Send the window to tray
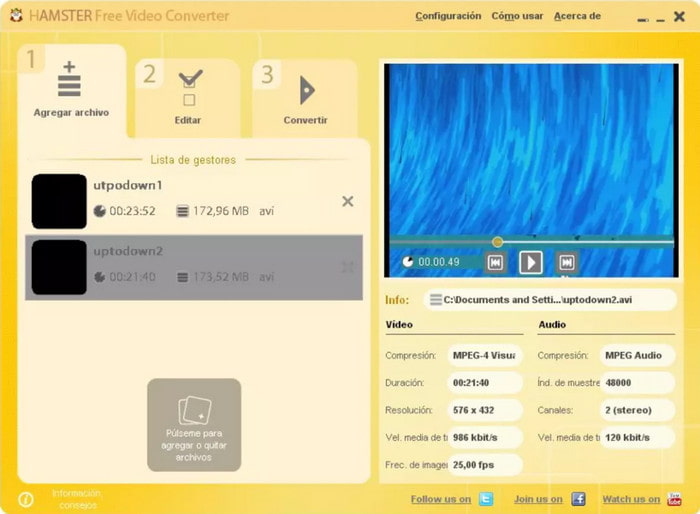Viewport: 700px width, 514px height. [643, 19]
